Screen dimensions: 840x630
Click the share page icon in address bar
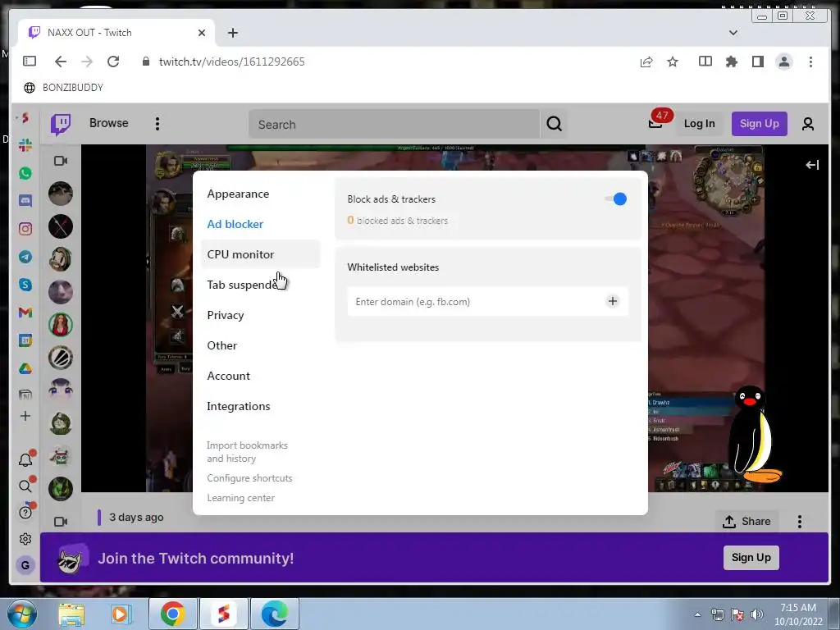pyautogui.click(x=646, y=62)
